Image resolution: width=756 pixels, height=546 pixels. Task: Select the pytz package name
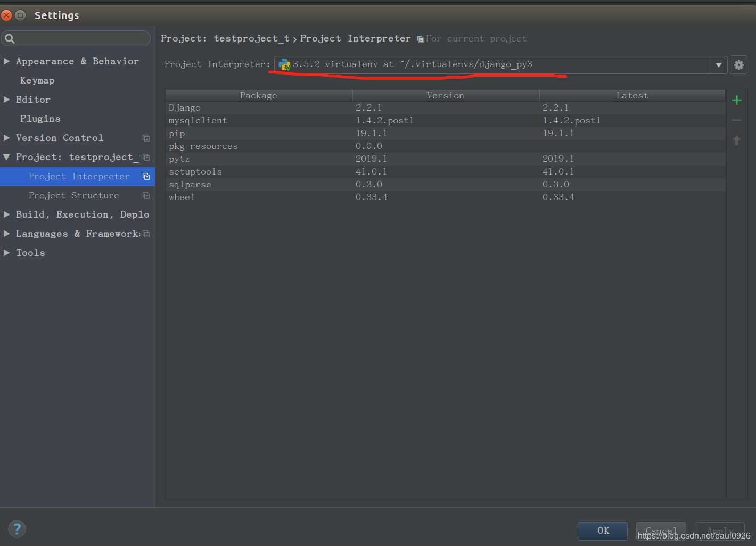tap(179, 159)
